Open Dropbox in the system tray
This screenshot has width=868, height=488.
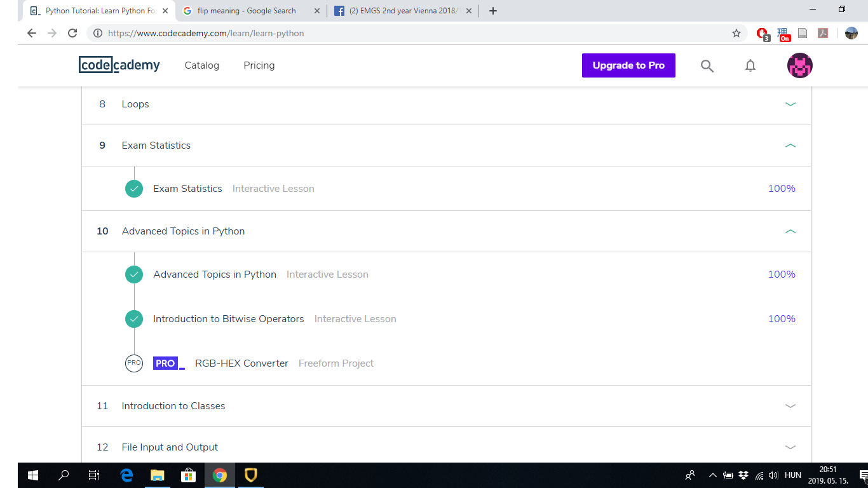point(743,475)
